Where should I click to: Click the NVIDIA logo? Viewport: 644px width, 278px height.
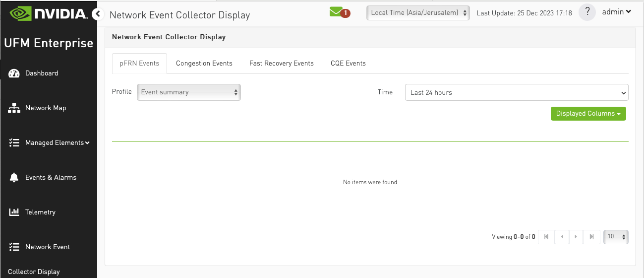(x=49, y=13)
